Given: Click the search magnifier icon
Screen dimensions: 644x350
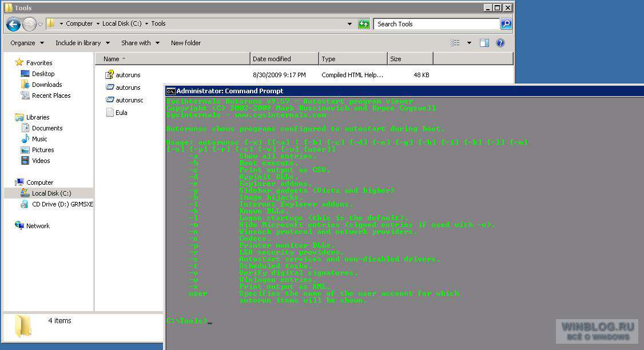Looking at the screenshot, I should 506,24.
